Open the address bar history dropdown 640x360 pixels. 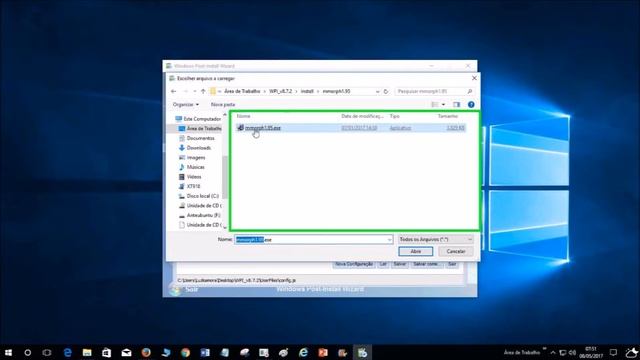pos(378,91)
